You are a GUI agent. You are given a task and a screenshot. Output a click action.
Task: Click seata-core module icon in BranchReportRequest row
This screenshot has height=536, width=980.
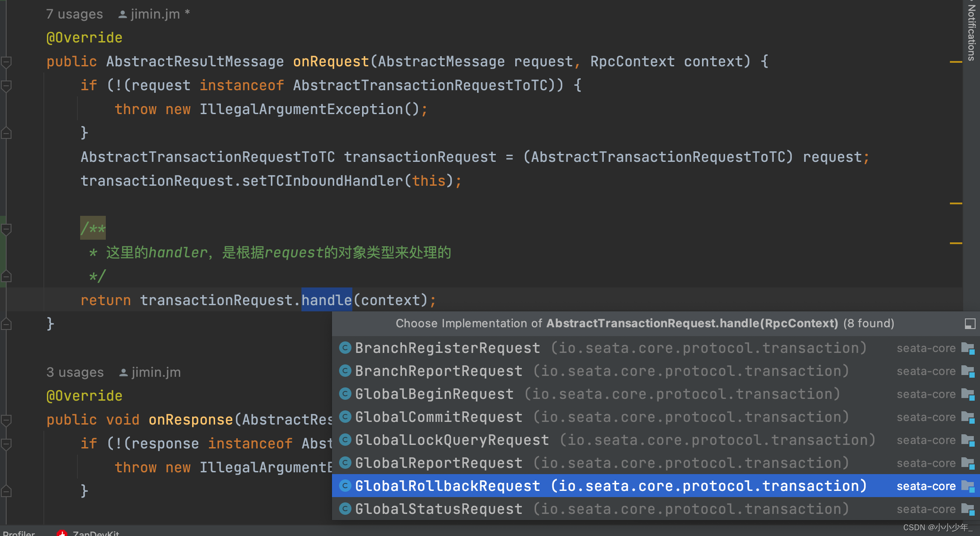coord(968,371)
